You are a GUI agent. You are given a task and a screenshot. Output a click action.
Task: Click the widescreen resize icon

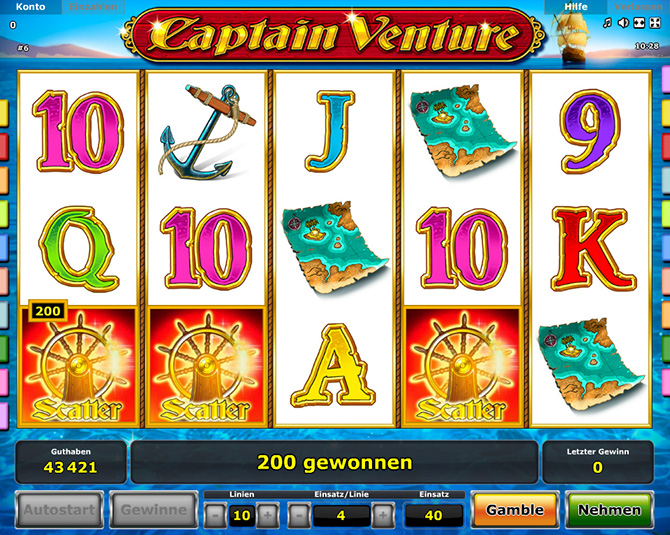639,23
